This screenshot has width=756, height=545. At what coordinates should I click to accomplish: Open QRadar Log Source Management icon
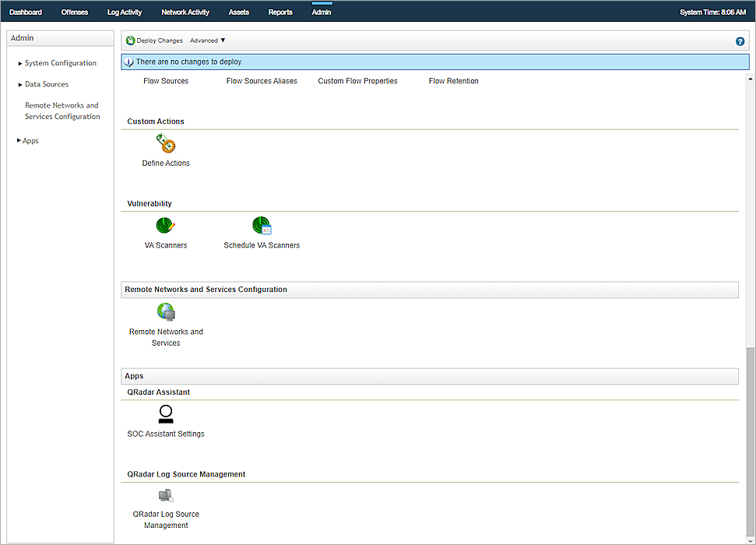coord(166,495)
